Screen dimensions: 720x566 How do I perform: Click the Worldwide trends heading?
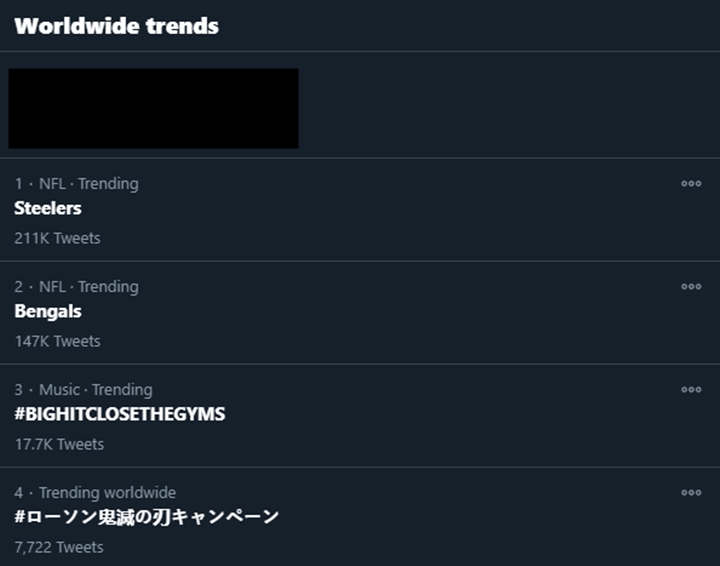pos(116,26)
